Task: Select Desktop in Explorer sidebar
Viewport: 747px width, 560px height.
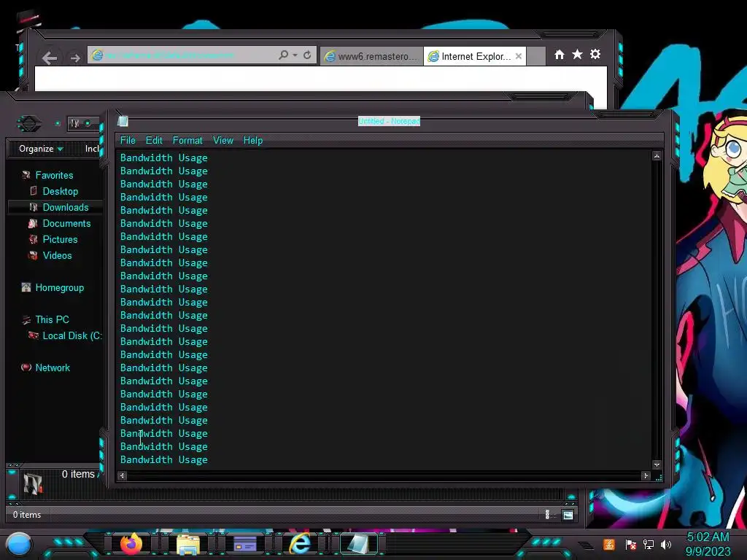Action: coord(60,192)
